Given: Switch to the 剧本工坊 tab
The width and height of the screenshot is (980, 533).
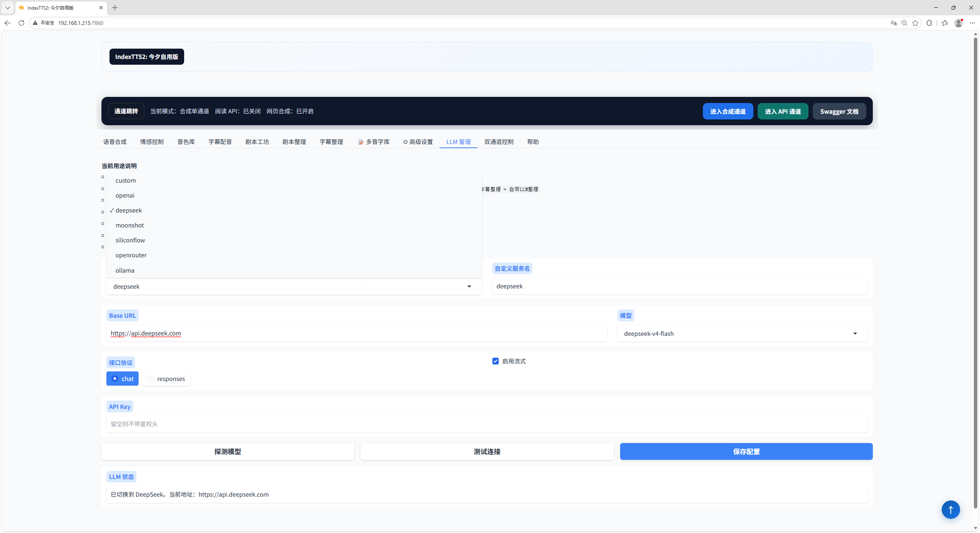Looking at the screenshot, I should click(x=257, y=142).
